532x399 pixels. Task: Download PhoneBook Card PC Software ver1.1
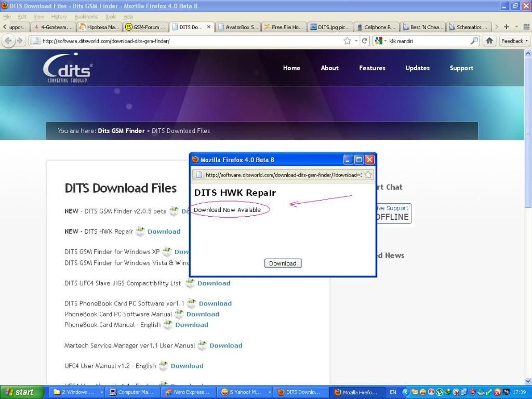[x=215, y=303]
